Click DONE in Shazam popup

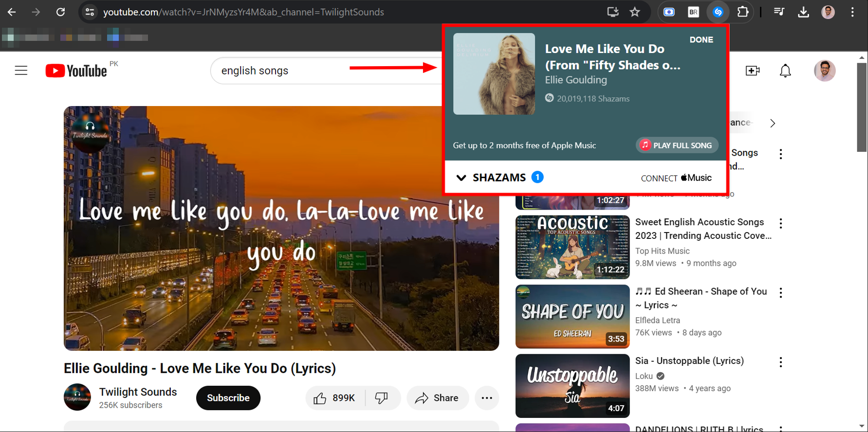pyautogui.click(x=701, y=40)
